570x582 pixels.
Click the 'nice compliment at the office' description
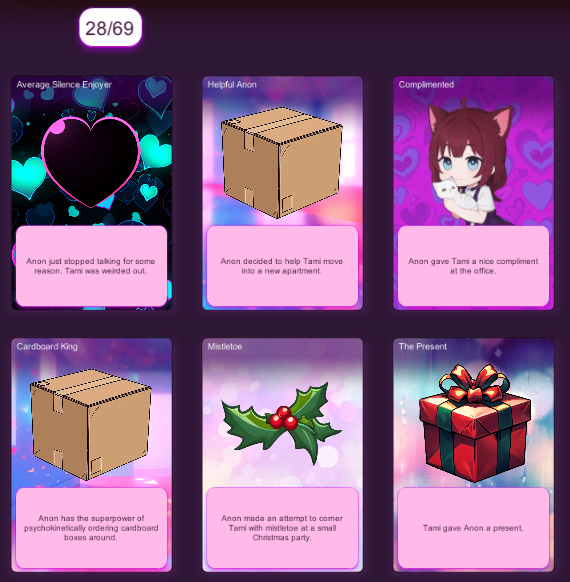pyautogui.click(x=473, y=266)
